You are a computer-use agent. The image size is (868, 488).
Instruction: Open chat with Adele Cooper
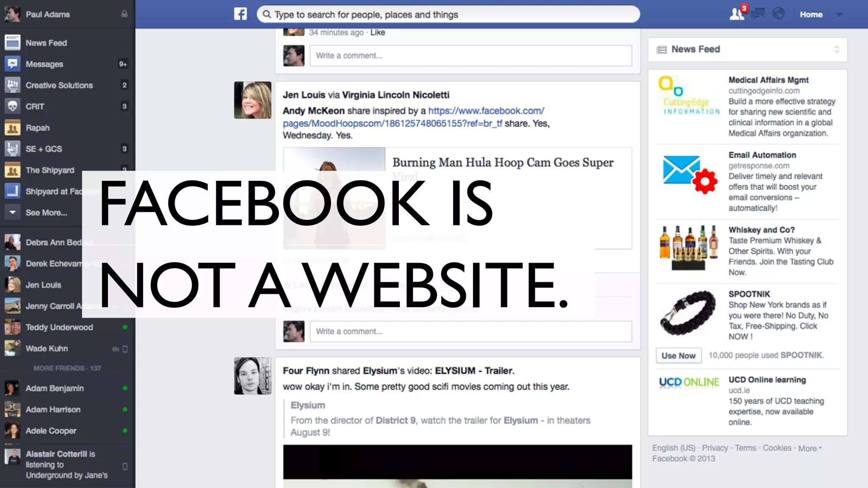68,430
